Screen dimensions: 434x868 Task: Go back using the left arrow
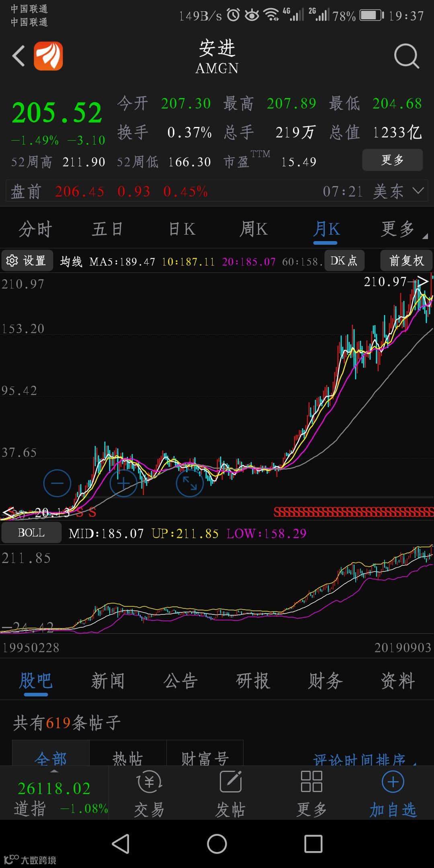point(18,55)
